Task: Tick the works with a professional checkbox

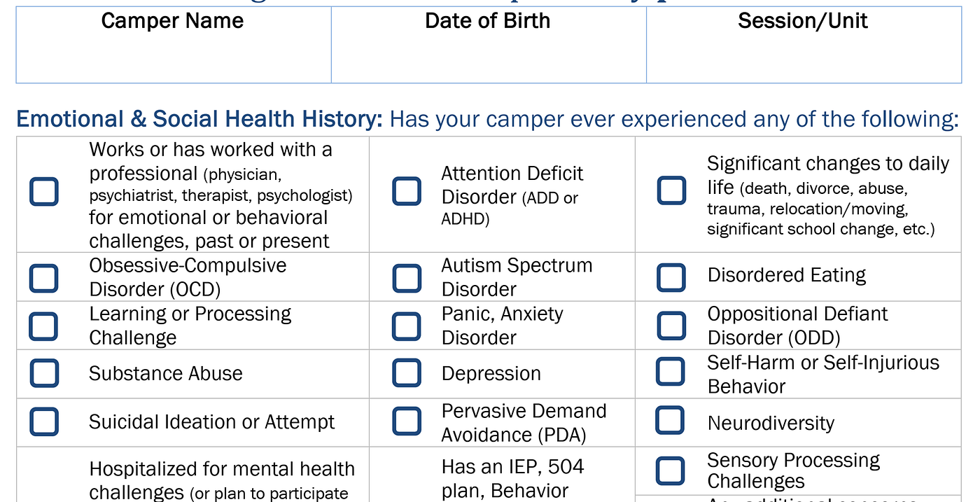Action: pyautogui.click(x=43, y=191)
